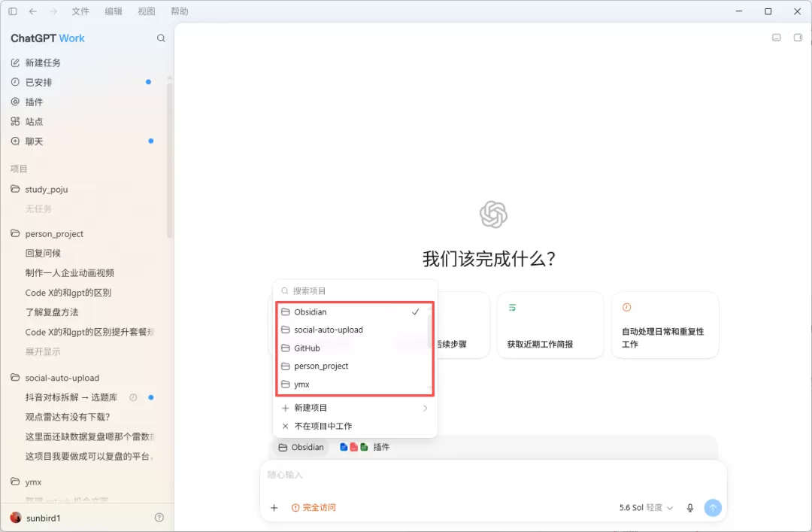Viewport: 812px width, 532px height.
Task: Select ymx in project dropdown
Action: click(355, 385)
